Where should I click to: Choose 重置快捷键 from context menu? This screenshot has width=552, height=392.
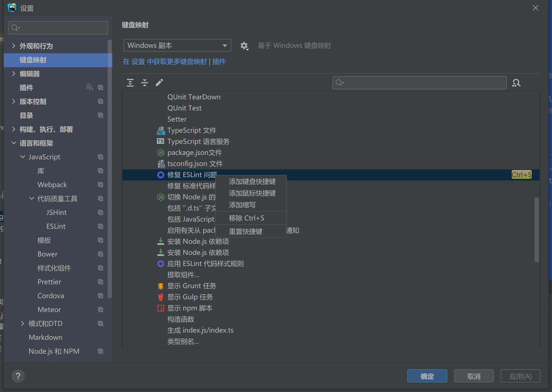click(245, 231)
